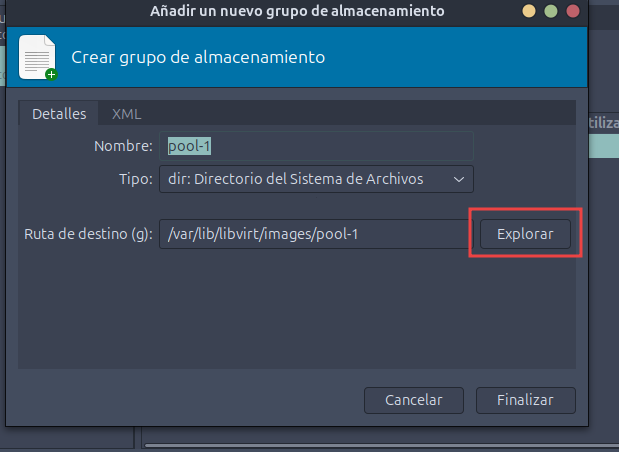Viewport: 619px width, 452px height.
Task: Click the green plus badge on header icon
Action: pyautogui.click(x=51, y=73)
